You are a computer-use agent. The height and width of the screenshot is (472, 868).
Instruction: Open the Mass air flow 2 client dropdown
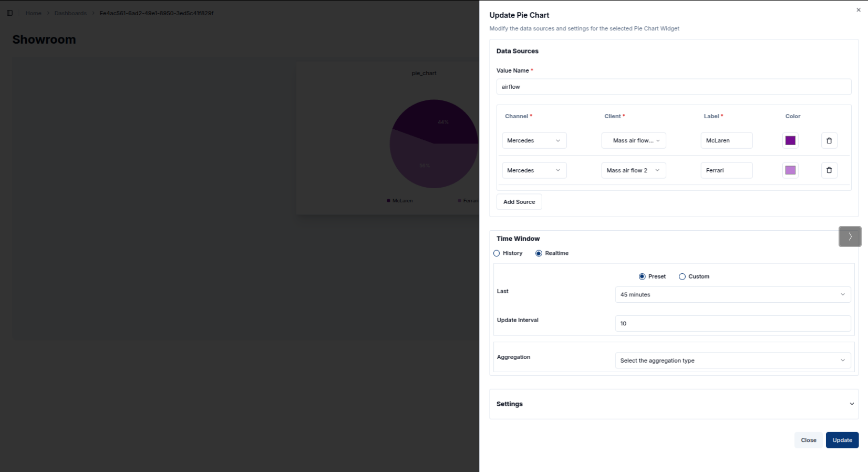click(x=634, y=170)
